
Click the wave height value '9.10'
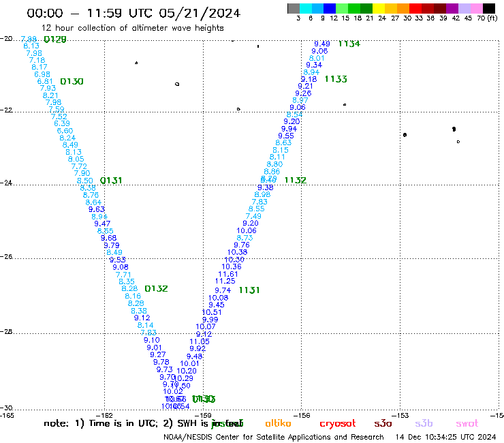[151, 340]
